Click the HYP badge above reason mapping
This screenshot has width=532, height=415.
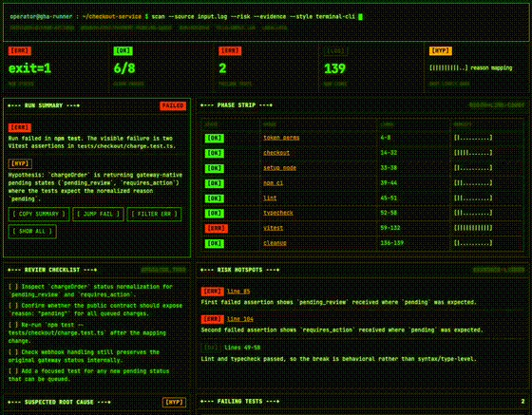click(441, 51)
